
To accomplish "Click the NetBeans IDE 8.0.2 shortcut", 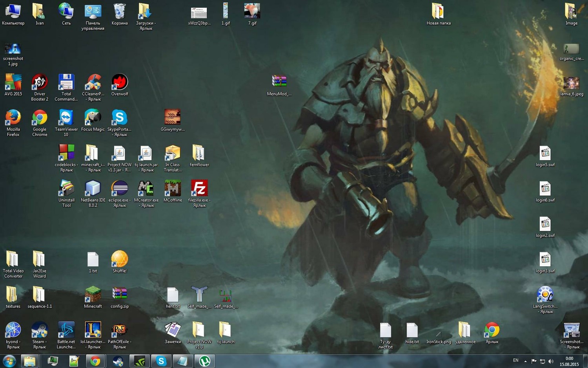I will tap(93, 189).
